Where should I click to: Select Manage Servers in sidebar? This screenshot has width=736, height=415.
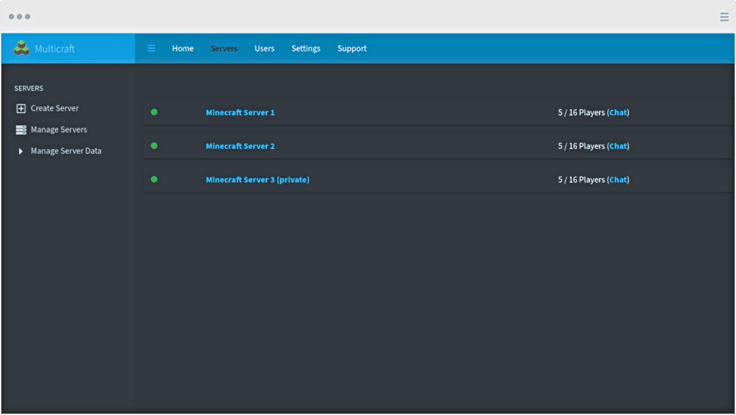click(x=59, y=130)
